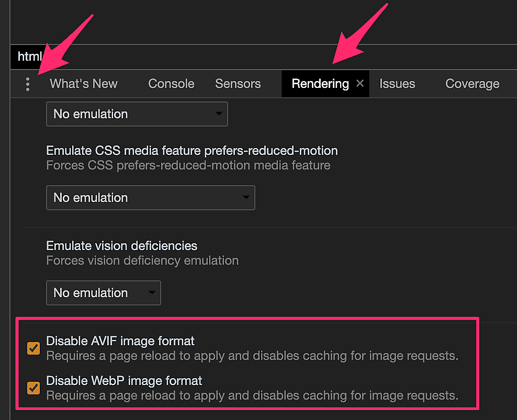The image size is (517, 420).
Task: Open the prefers-reduced-motion emulation dropdown
Action: tap(150, 198)
